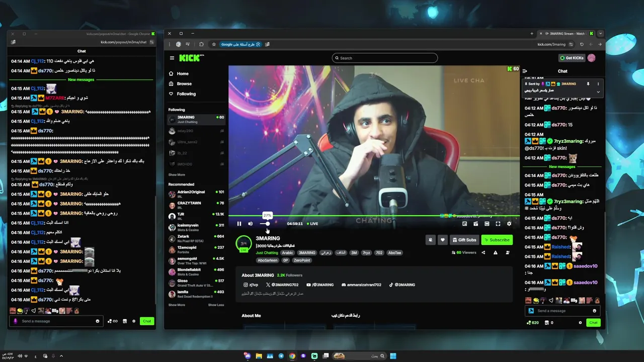The image size is (644, 362).
Task: Expand the pinned message chevron in chat
Action: pos(598,92)
